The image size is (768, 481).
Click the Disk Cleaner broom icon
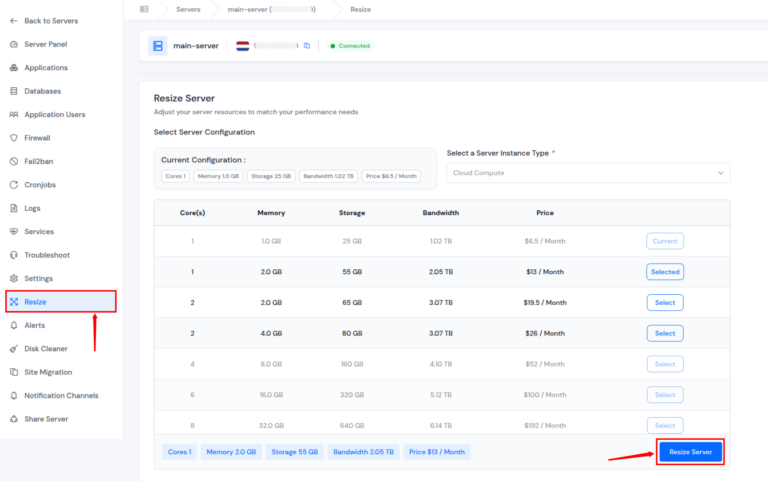(14, 349)
